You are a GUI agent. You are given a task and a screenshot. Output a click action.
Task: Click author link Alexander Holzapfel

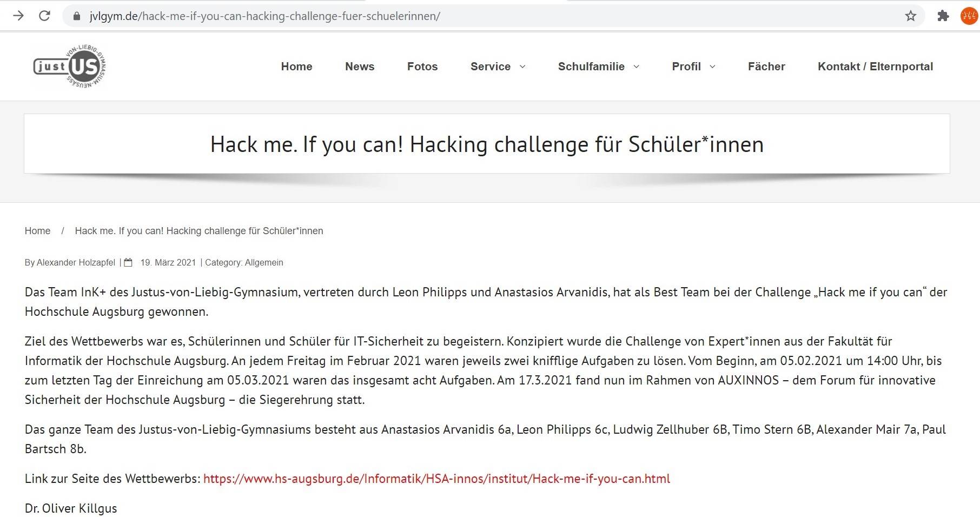[76, 263]
